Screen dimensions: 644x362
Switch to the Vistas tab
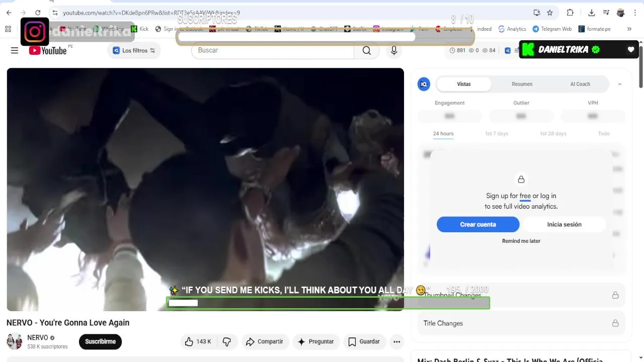coord(464,84)
